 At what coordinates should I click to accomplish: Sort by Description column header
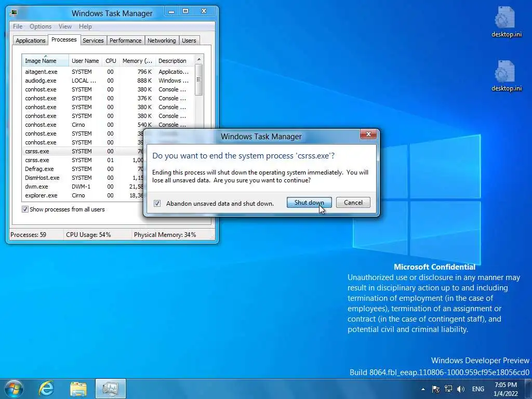point(175,60)
